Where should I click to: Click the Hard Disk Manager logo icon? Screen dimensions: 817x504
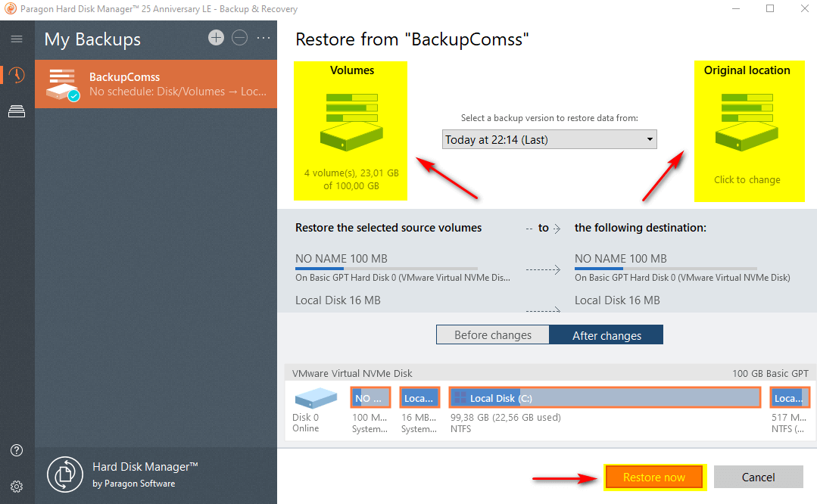tap(64, 474)
